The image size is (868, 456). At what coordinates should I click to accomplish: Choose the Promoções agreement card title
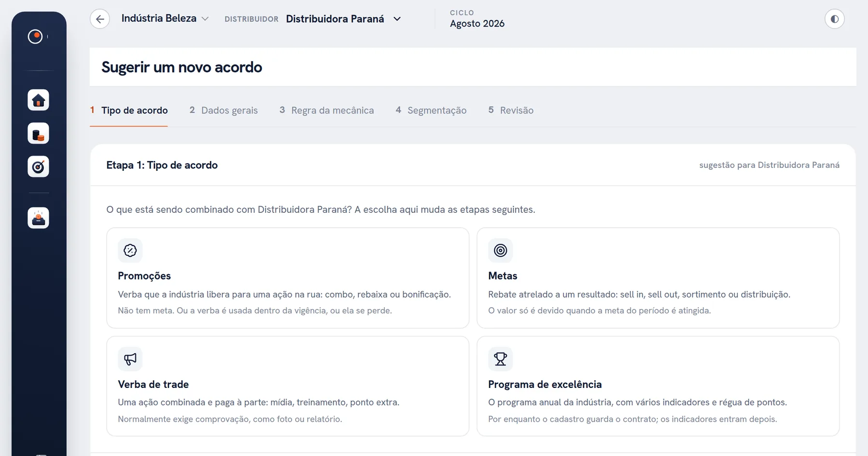(x=144, y=276)
